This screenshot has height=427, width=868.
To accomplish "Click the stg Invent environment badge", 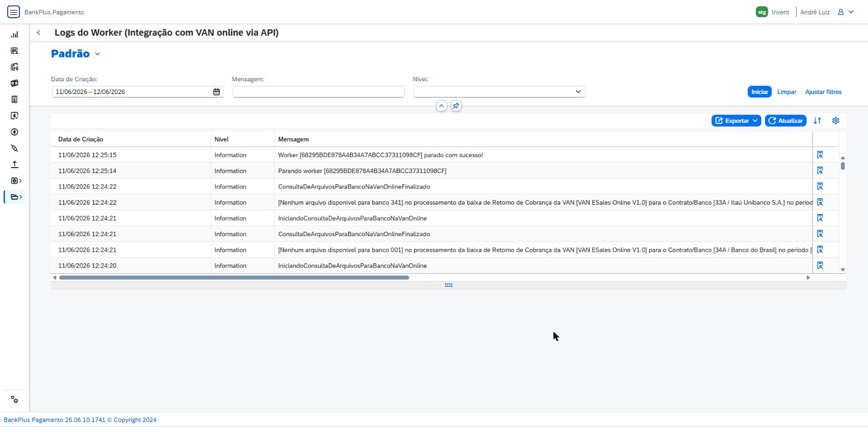I will (x=773, y=12).
